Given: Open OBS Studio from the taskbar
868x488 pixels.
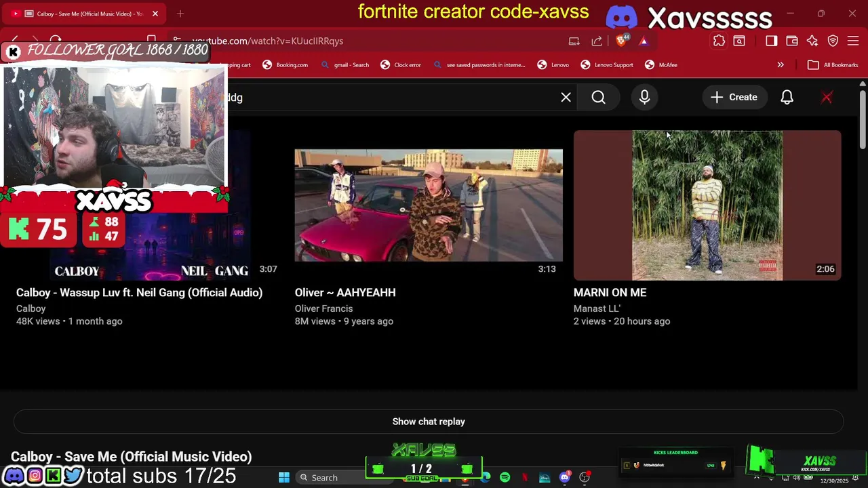Looking at the screenshot, I should pyautogui.click(x=585, y=478).
